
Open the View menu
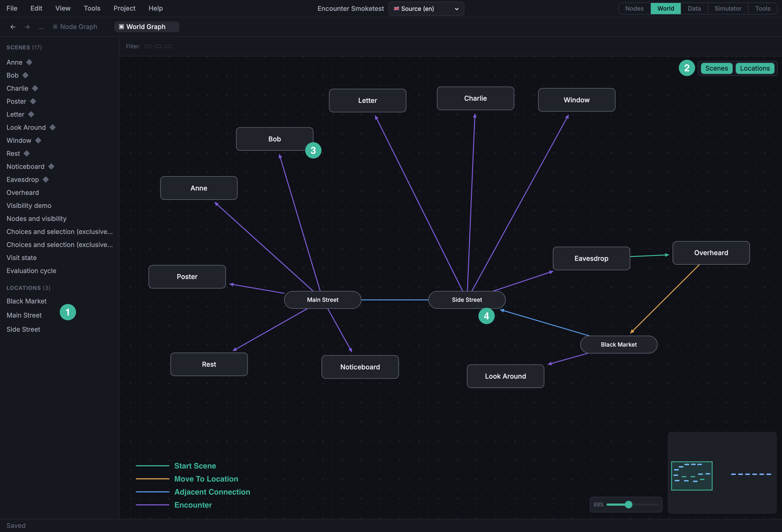63,8
